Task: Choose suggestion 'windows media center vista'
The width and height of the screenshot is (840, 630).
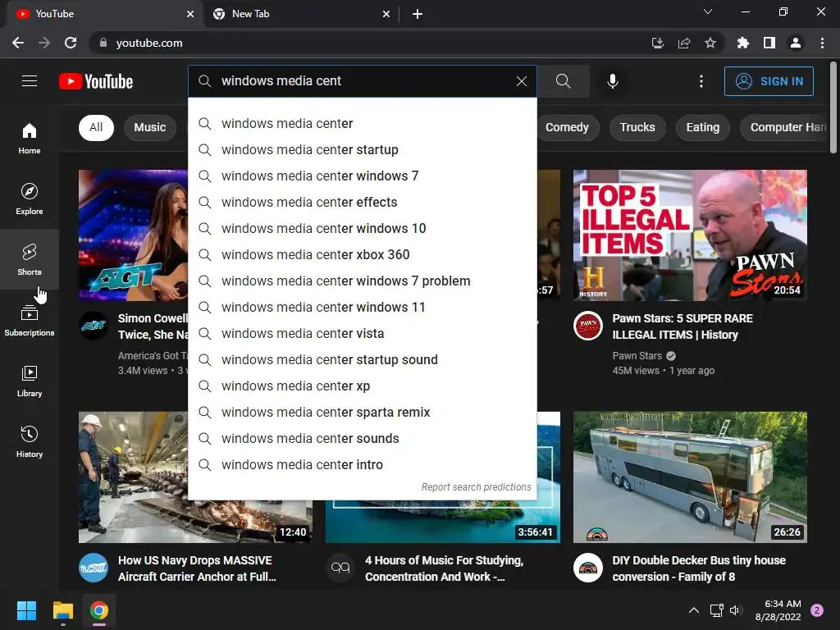Action: pyautogui.click(x=362, y=334)
